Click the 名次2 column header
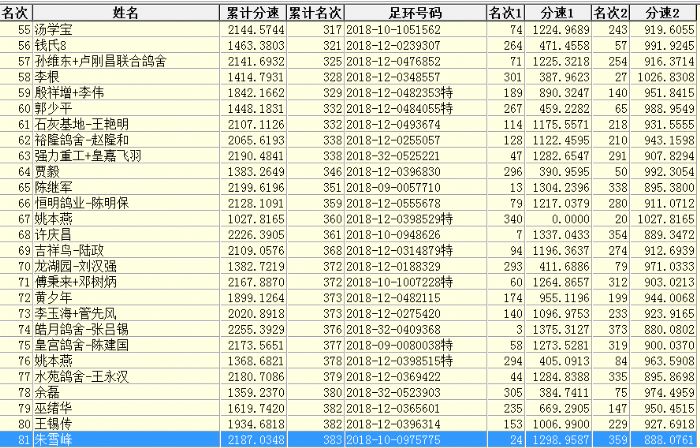Viewport: 700px width, 448px height. pyautogui.click(x=611, y=12)
